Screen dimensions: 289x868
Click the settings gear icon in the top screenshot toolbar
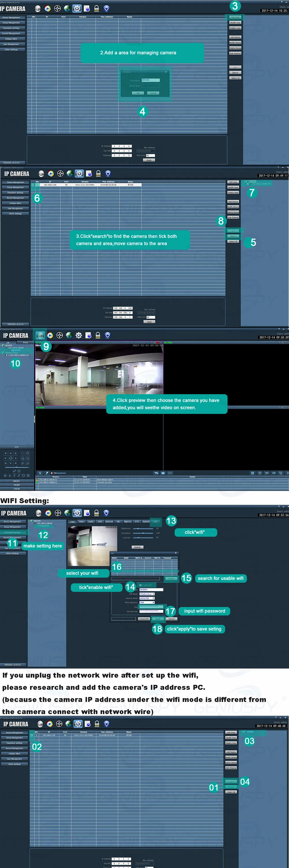click(x=77, y=9)
